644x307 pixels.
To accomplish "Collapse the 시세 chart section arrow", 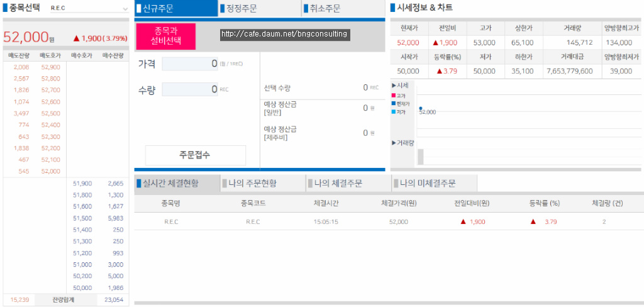I will coord(394,86).
